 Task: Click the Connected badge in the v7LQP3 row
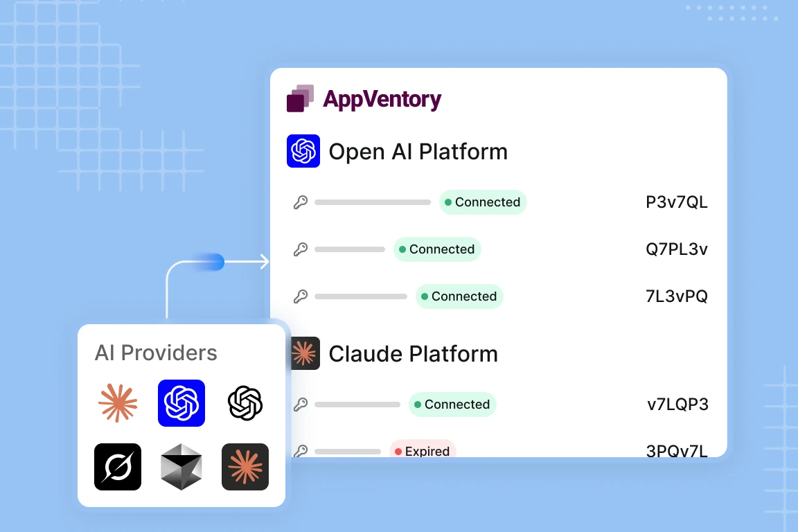click(x=452, y=405)
